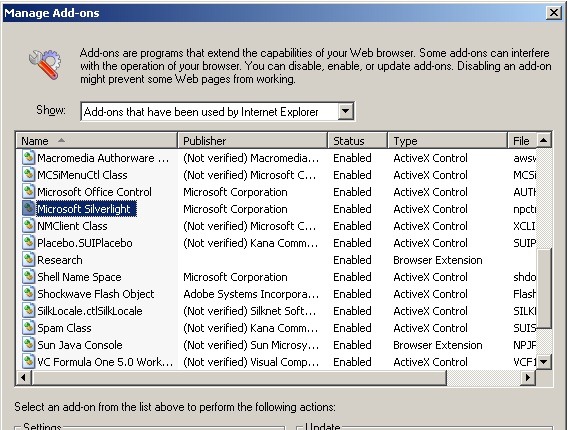The height and width of the screenshot is (430, 568).
Task: Click the horizontal scroll right arrow
Action: pyautogui.click(x=528, y=377)
